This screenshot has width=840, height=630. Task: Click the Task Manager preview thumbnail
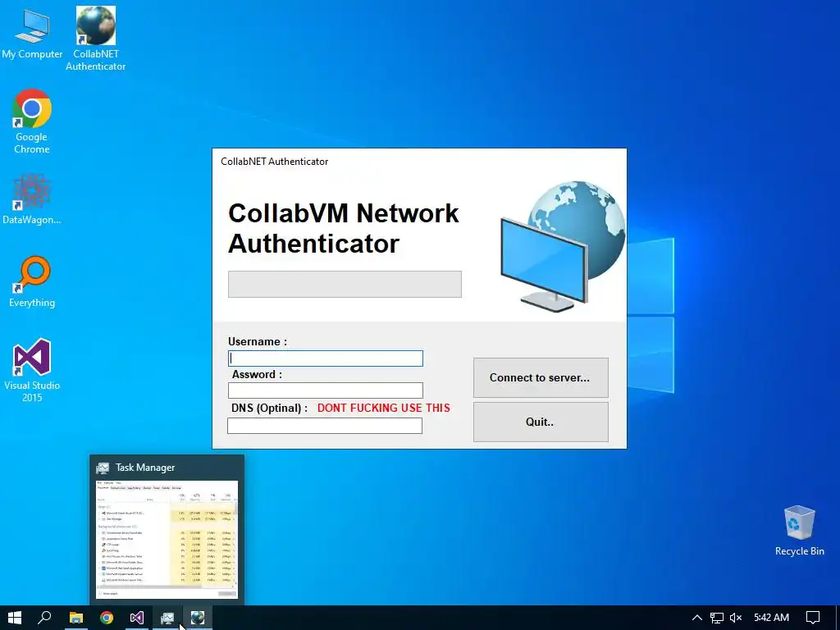pos(167,539)
